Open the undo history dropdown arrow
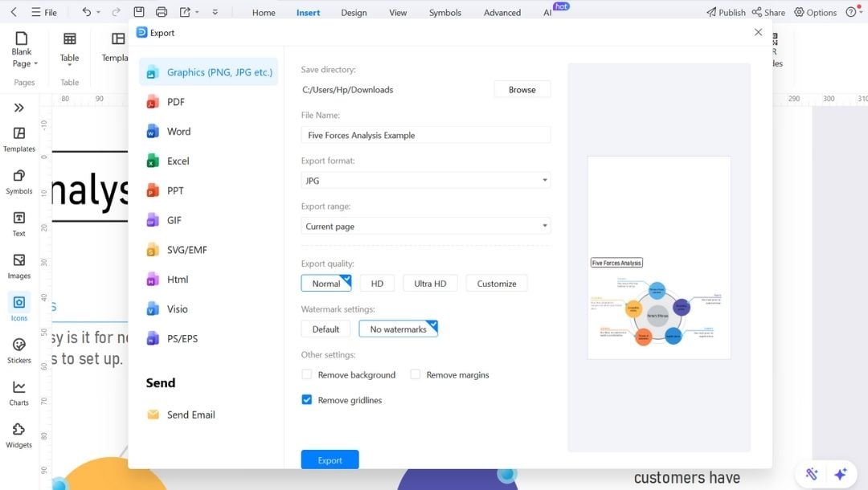 point(99,12)
